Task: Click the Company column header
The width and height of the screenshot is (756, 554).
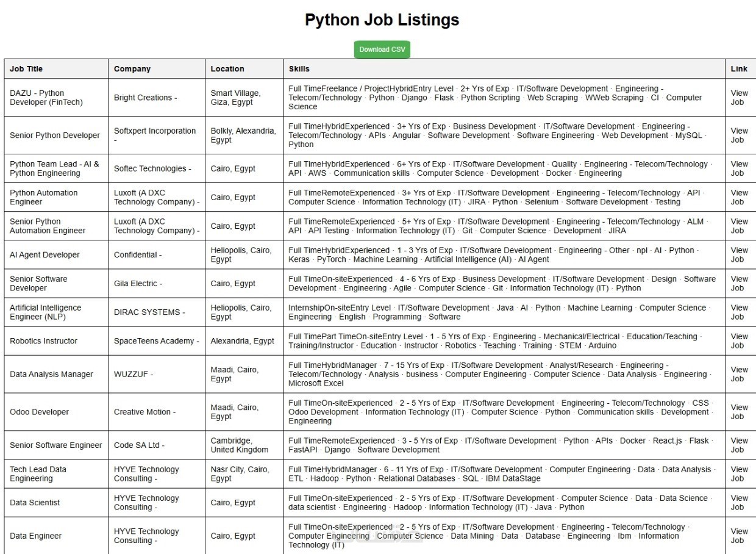Action: click(157, 69)
